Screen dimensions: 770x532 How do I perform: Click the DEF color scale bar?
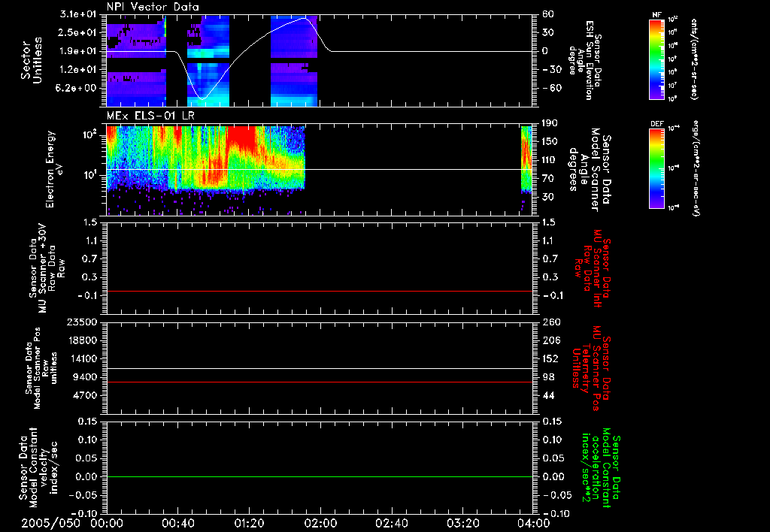tap(656, 168)
